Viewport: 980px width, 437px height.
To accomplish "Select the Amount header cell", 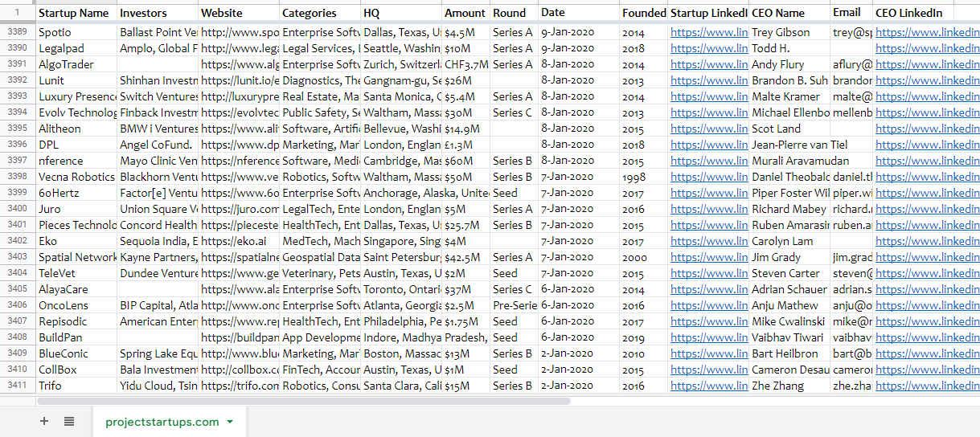I will [465, 13].
